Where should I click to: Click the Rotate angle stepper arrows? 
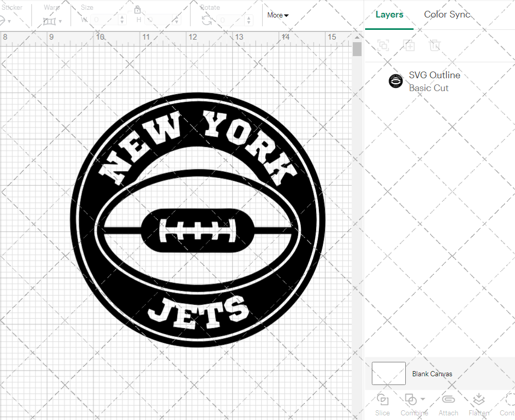[248, 20]
